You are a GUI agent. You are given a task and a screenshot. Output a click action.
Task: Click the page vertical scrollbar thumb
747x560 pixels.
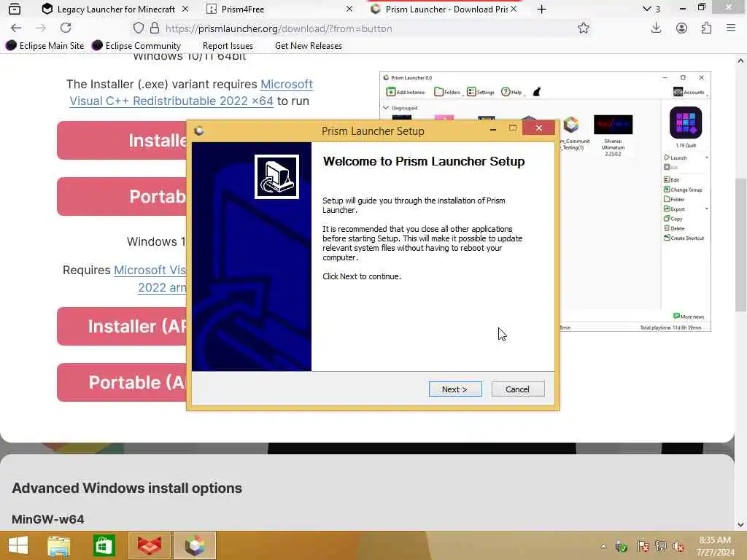740,245
